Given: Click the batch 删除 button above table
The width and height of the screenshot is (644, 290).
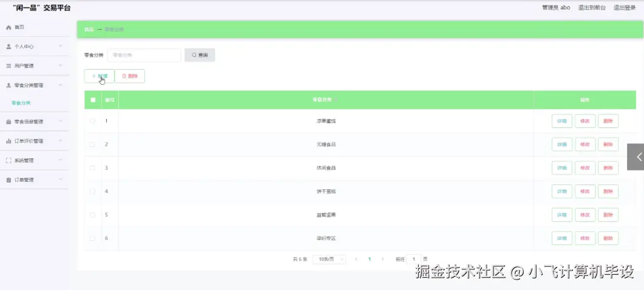Looking at the screenshot, I should tap(130, 76).
